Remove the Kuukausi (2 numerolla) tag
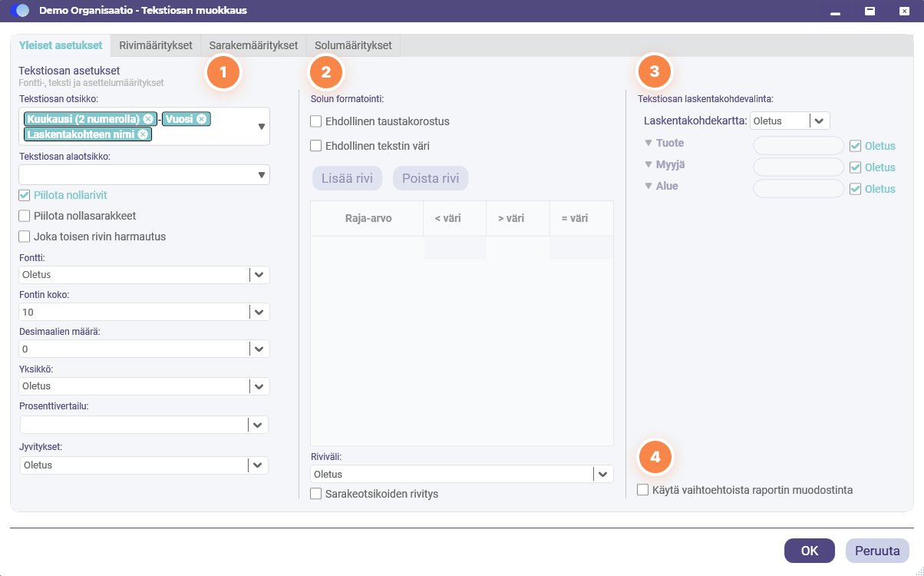Screen dimensions: 924x576 [149, 119]
